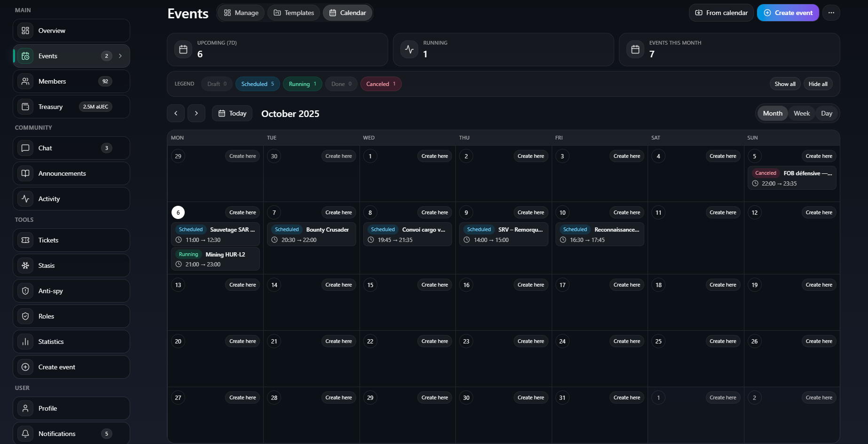Expand the Events sidebar chevron
This screenshot has height=444, width=868.
pyautogui.click(x=120, y=56)
